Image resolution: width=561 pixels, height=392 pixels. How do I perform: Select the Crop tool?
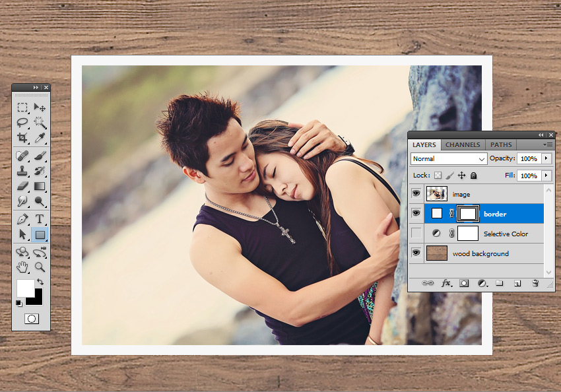pos(22,139)
